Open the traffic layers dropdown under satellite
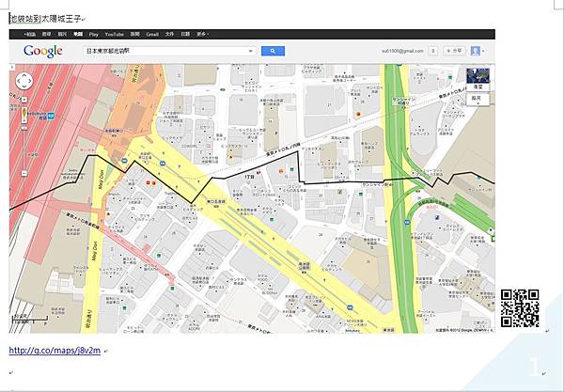The height and width of the screenshot is (392, 564). coord(478,100)
